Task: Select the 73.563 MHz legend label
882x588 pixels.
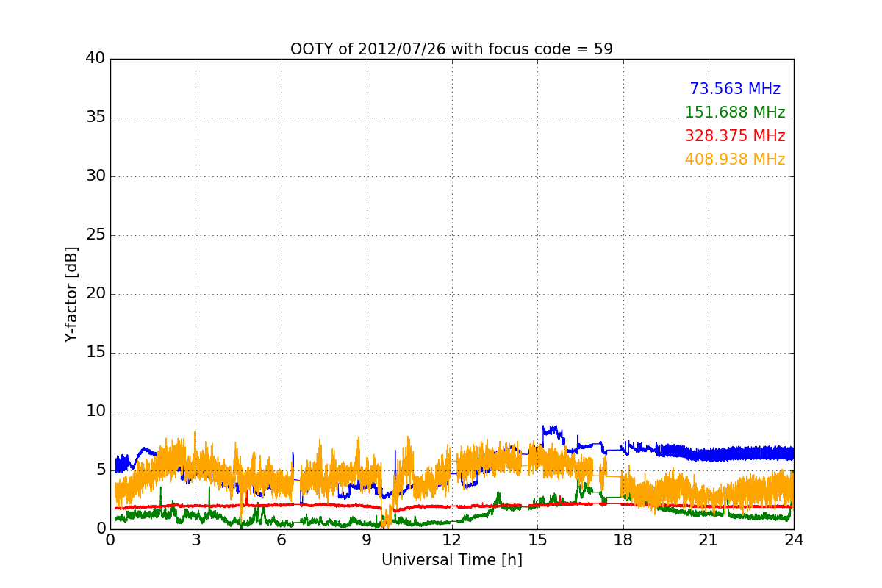Action: 735,89
